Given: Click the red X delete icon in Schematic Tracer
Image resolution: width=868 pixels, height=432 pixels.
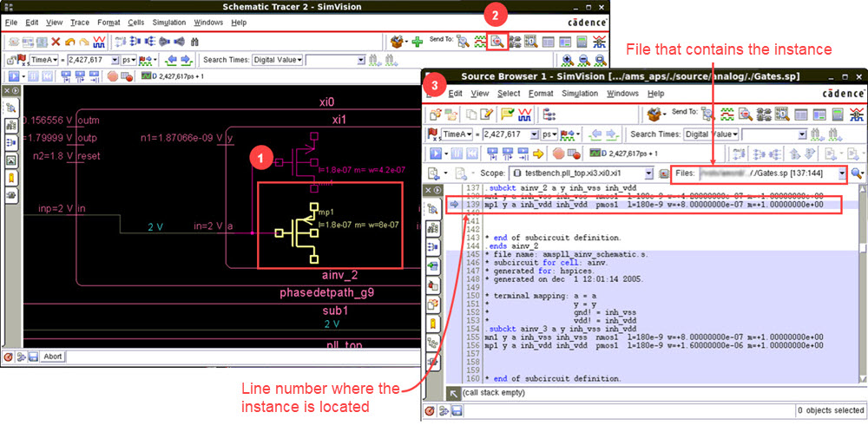Looking at the screenshot, I should (56, 41).
